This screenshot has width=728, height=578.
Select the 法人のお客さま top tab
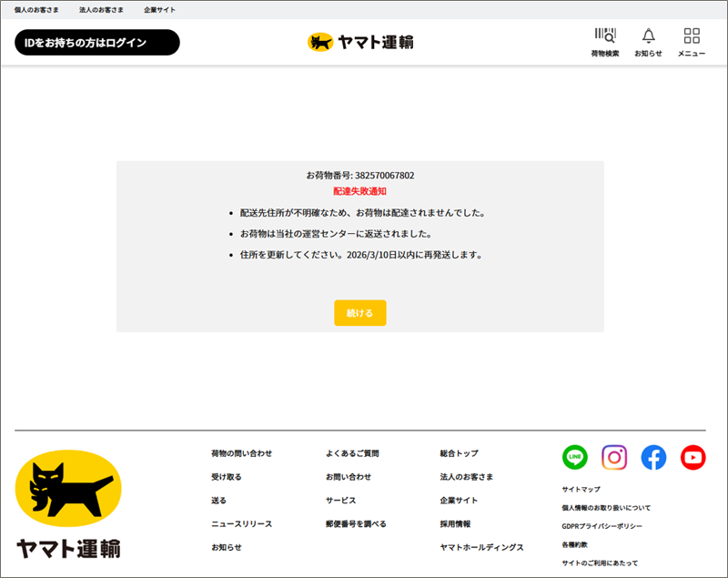101,10
